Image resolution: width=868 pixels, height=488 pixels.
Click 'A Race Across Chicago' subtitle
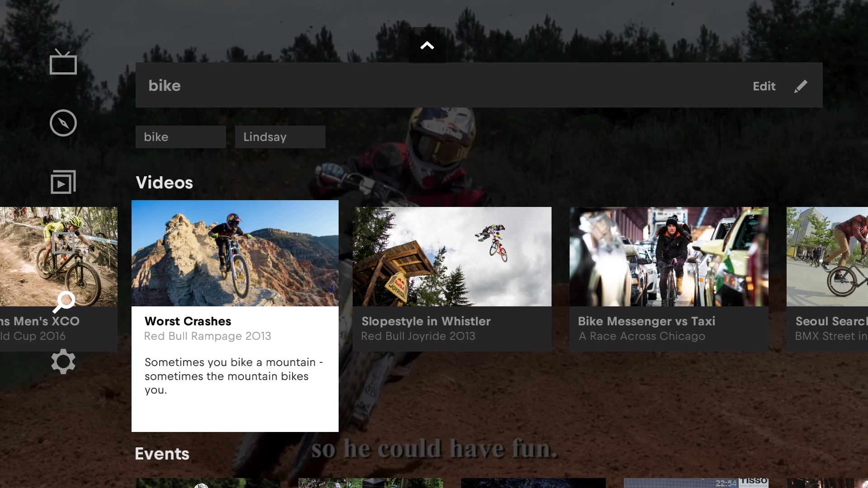click(642, 336)
